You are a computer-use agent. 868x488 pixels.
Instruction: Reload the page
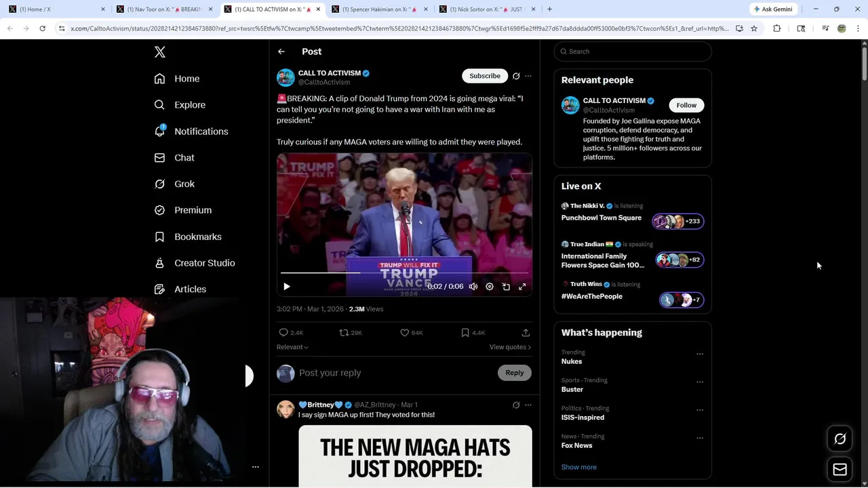click(42, 28)
